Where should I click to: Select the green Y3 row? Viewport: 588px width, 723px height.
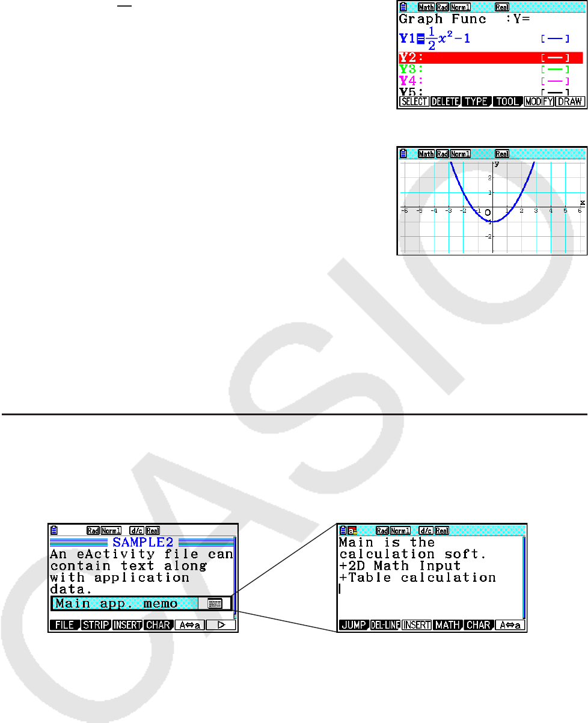(x=491, y=69)
